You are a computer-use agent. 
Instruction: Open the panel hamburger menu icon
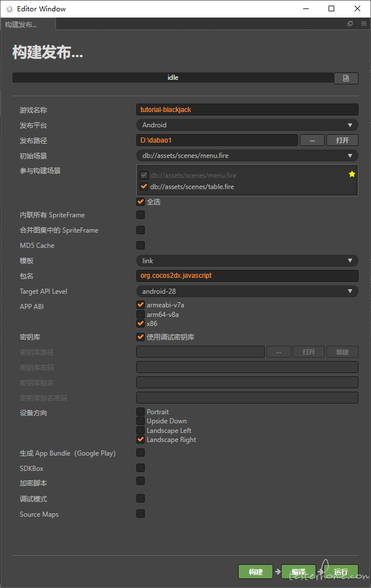pos(364,24)
